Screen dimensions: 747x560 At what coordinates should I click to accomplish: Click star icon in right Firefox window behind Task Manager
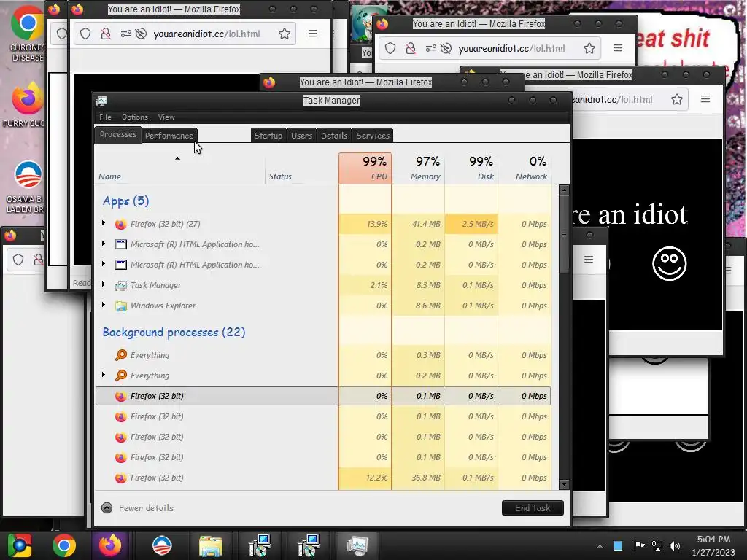tap(677, 99)
